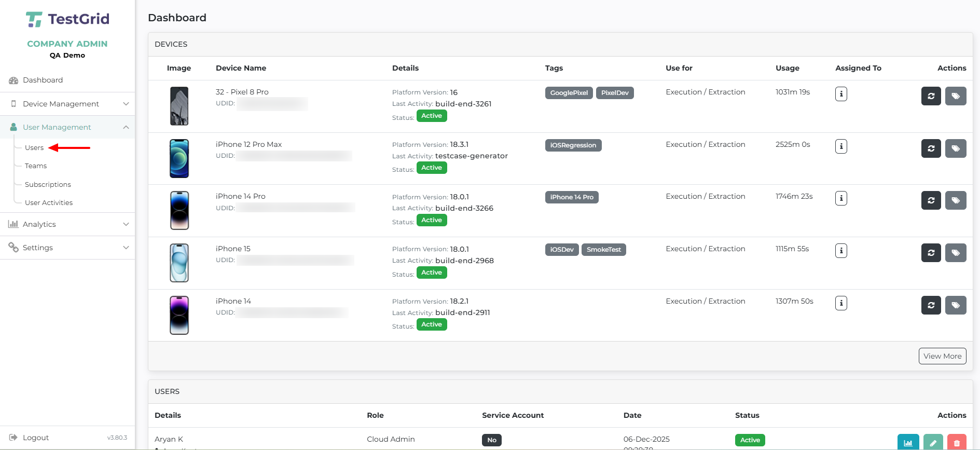980x450 pixels.
Task: Open assigned-to info for iPhone 14 Pro
Action: click(x=841, y=198)
